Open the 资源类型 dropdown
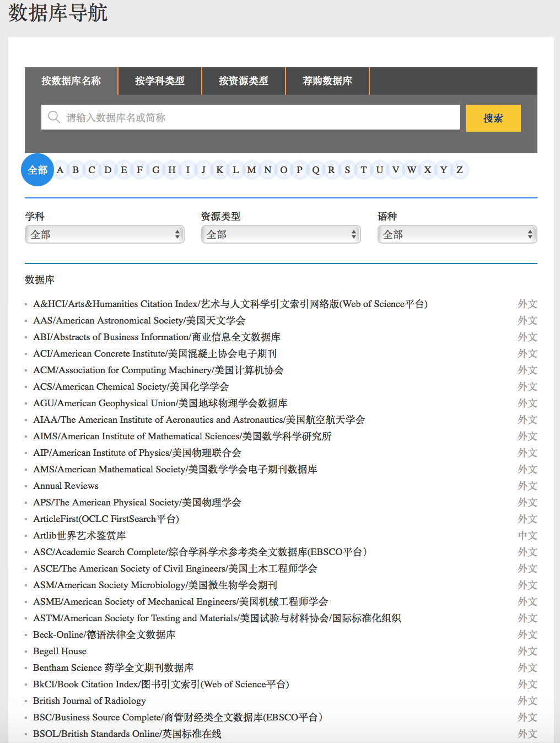The width and height of the screenshot is (560, 743). (x=281, y=234)
